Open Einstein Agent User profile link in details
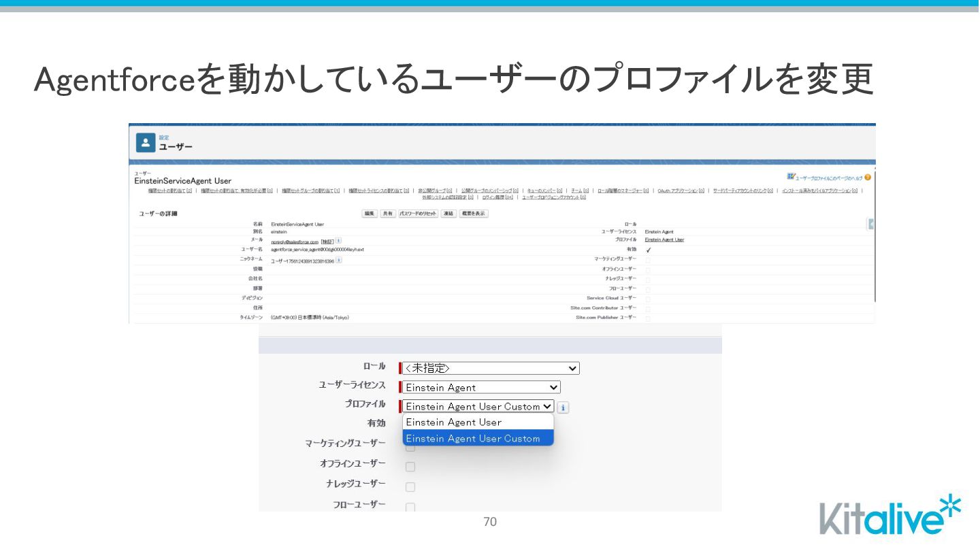 coord(664,239)
